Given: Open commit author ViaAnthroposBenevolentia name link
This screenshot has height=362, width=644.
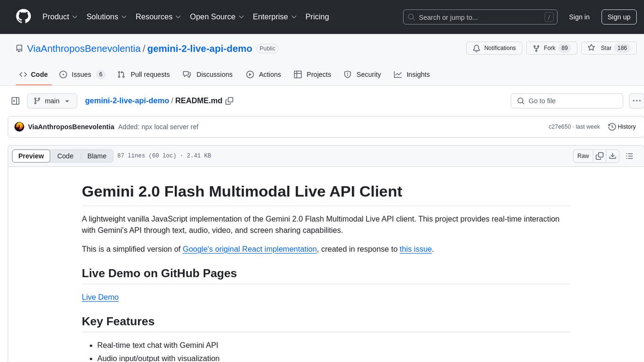Looking at the screenshot, I should pos(71,127).
